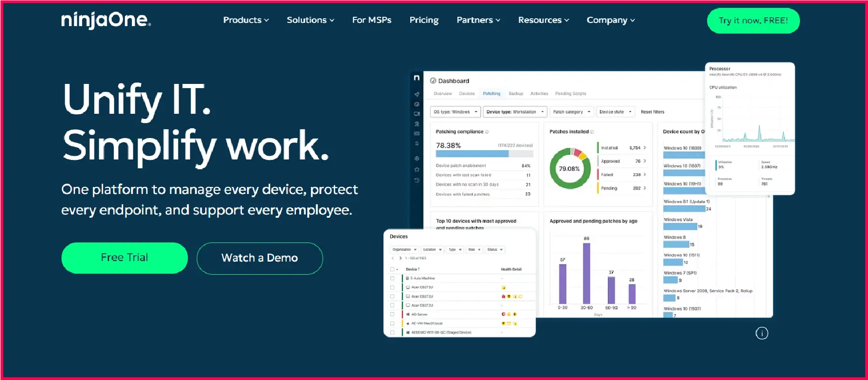The image size is (868, 380).
Task: Click the 30-60 days purple bar
Action: (x=586, y=273)
